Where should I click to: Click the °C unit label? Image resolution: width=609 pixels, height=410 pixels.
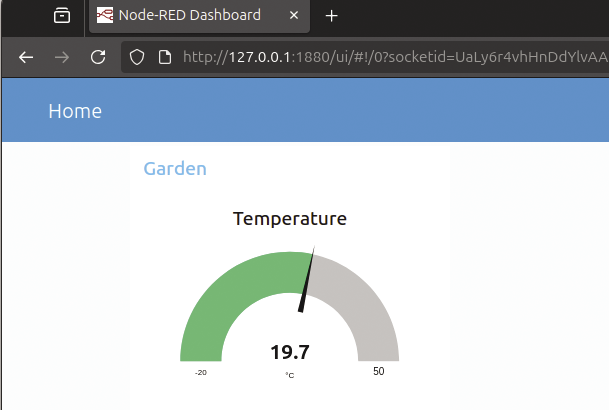coord(290,375)
